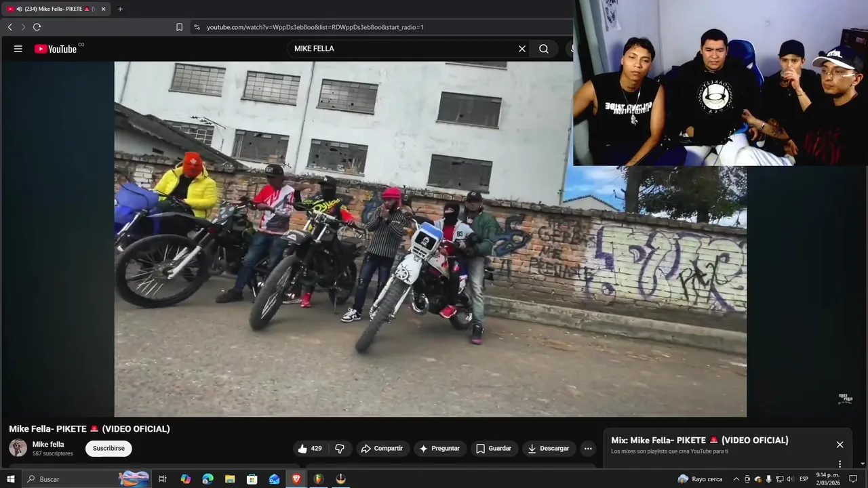
Task: Open Microsoft Store from the taskbar
Action: tap(252, 479)
